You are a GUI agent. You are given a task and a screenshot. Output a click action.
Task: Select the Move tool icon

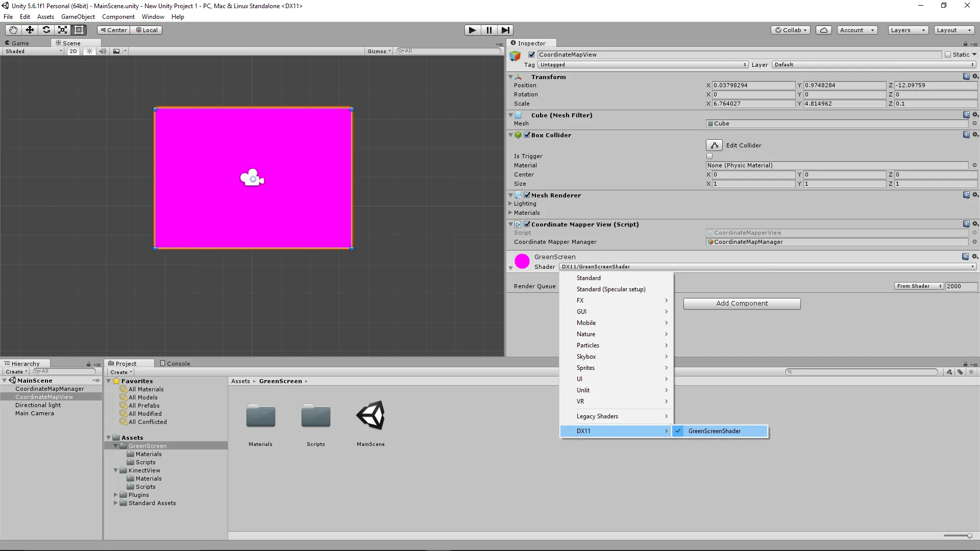point(30,30)
